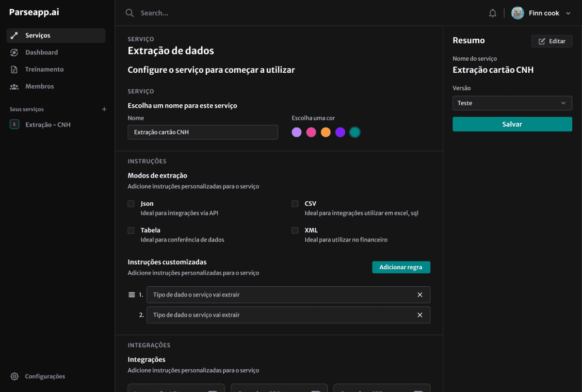Click the Salvar button
The width and height of the screenshot is (582, 392).
click(x=512, y=124)
